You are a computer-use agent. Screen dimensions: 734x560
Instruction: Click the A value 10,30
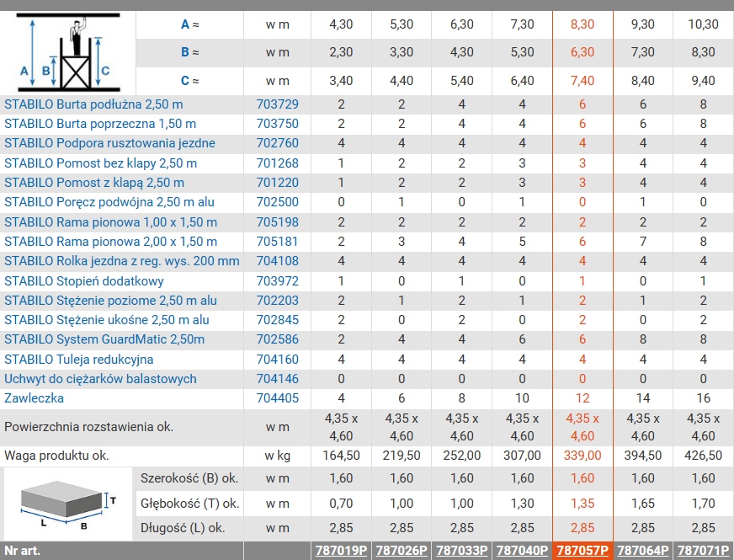(x=703, y=24)
